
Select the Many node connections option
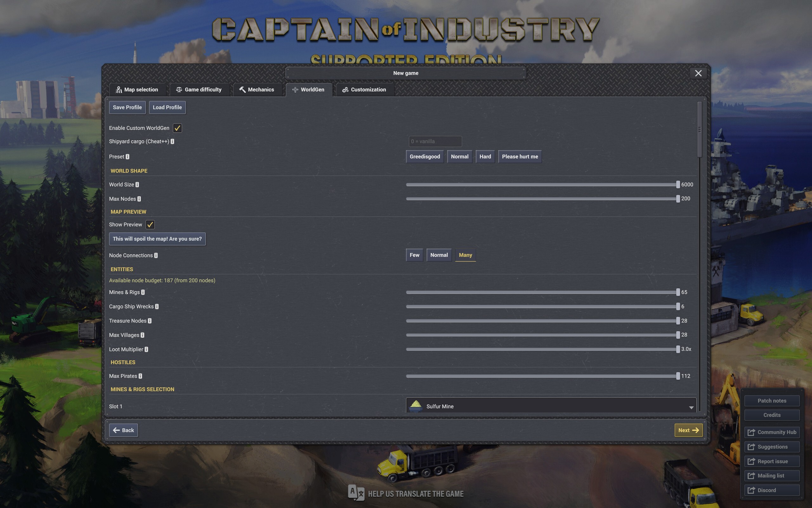coord(465,255)
